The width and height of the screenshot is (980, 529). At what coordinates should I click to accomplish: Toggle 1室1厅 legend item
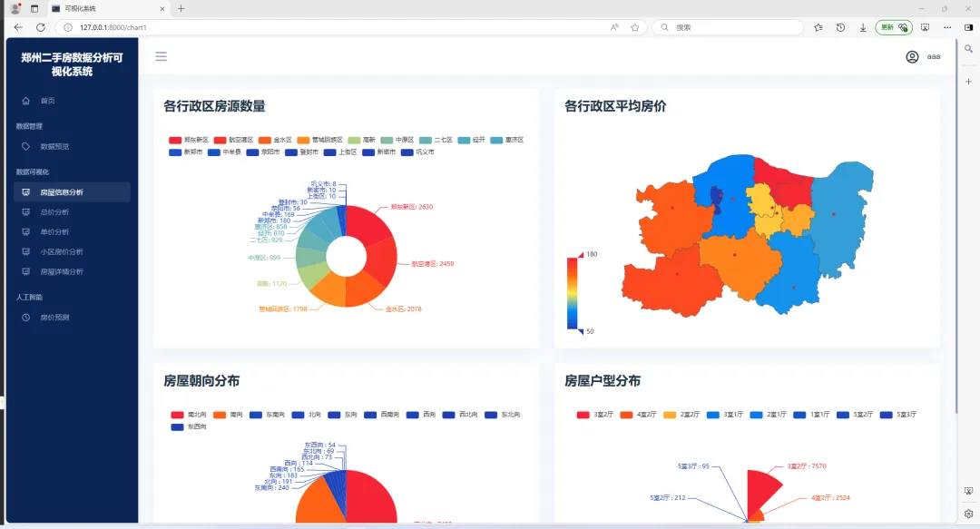(811, 415)
